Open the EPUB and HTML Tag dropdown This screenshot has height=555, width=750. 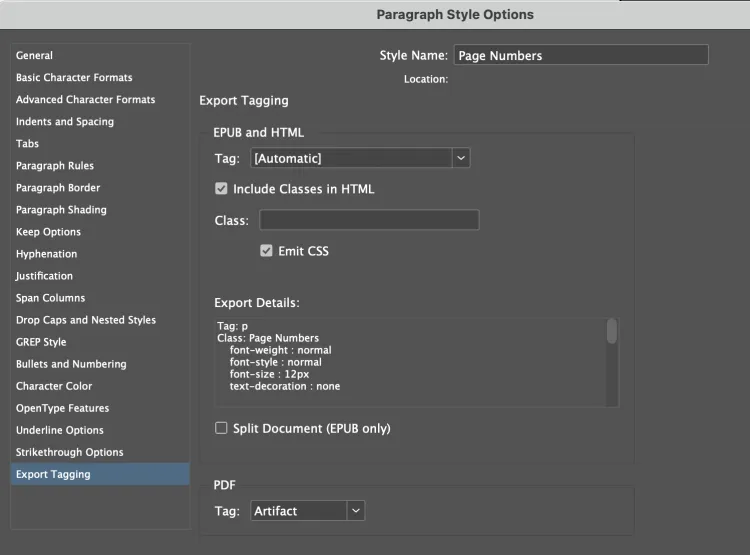359,158
